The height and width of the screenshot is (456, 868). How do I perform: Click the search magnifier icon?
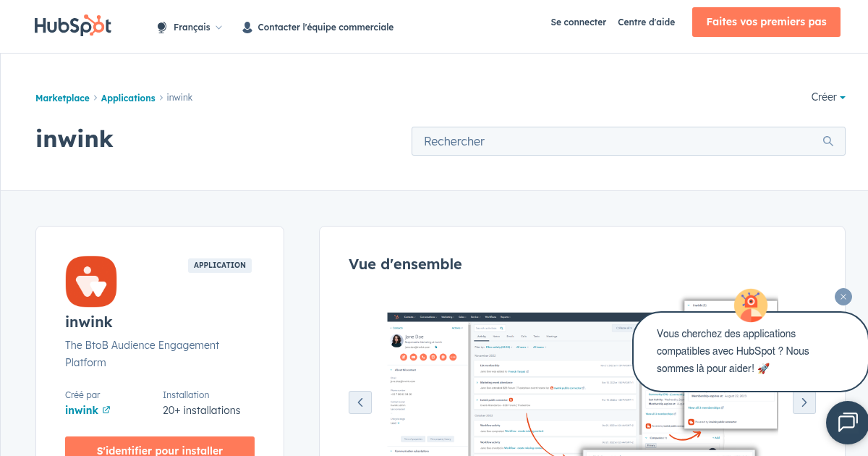point(829,141)
